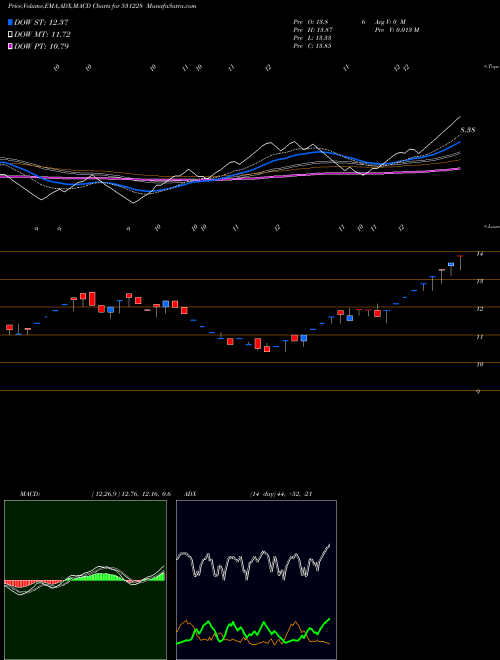Click the price axis label 14
500x660 pixels.
pyautogui.click(x=479, y=254)
